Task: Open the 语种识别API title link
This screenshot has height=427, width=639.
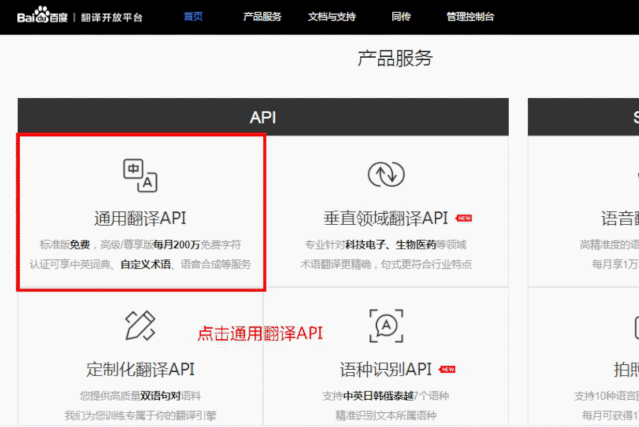Action: 386,370
